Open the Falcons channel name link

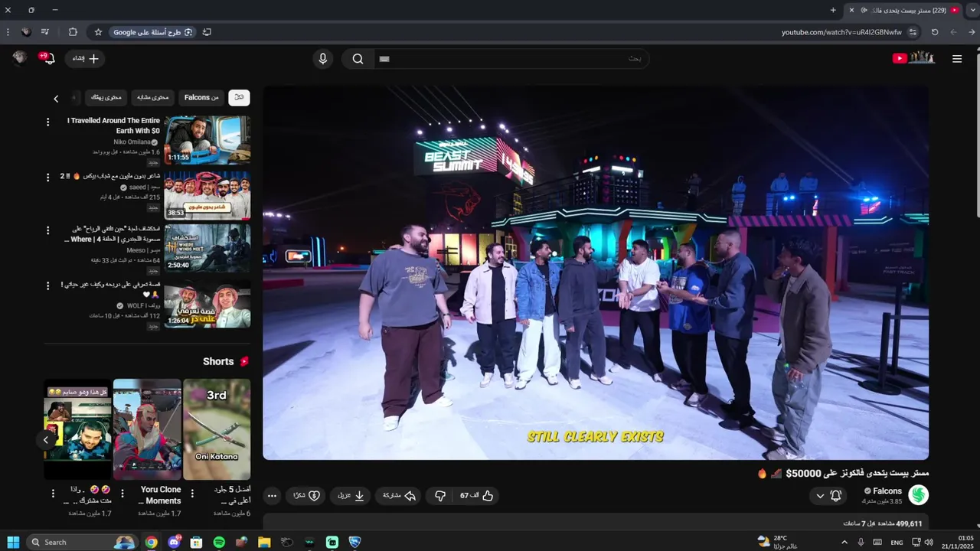[887, 491]
